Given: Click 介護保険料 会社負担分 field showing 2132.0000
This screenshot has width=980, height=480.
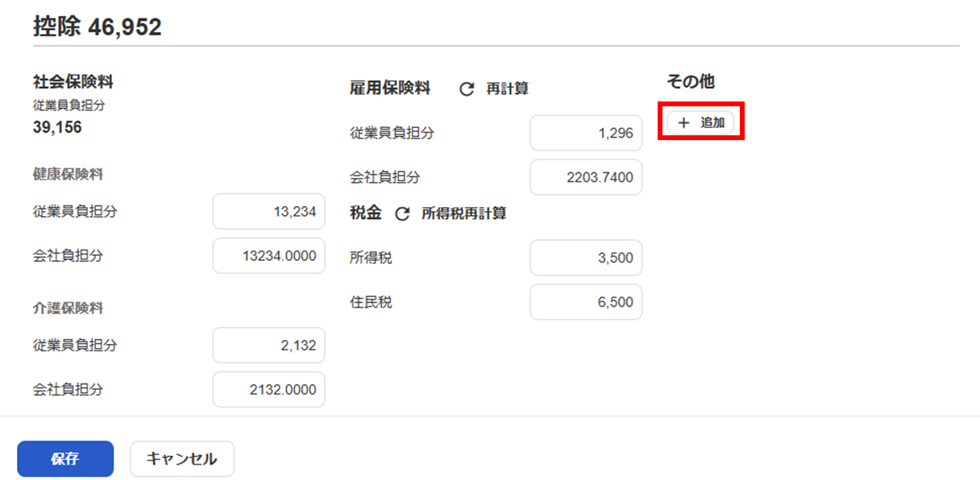Looking at the screenshot, I should point(268,390).
